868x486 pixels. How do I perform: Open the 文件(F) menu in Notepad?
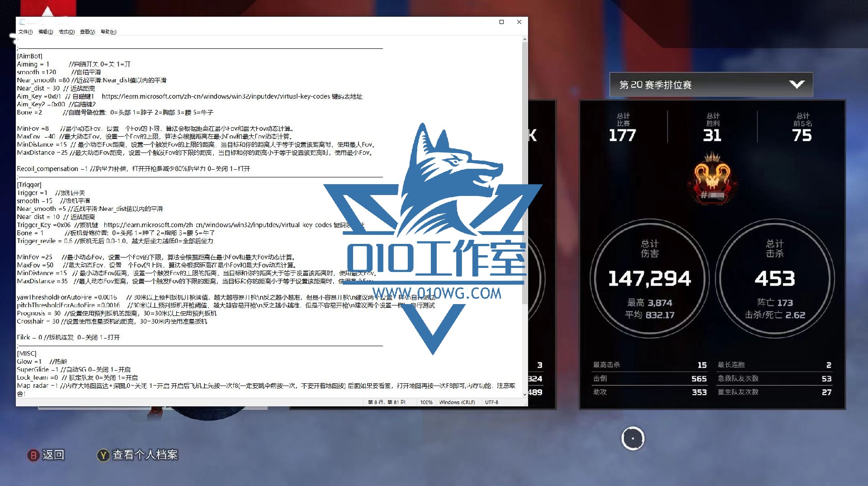click(x=25, y=32)
